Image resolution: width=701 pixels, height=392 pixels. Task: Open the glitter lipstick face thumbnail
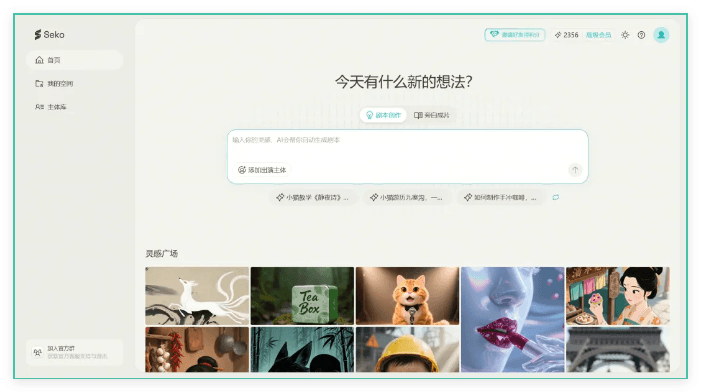[513, 320]
